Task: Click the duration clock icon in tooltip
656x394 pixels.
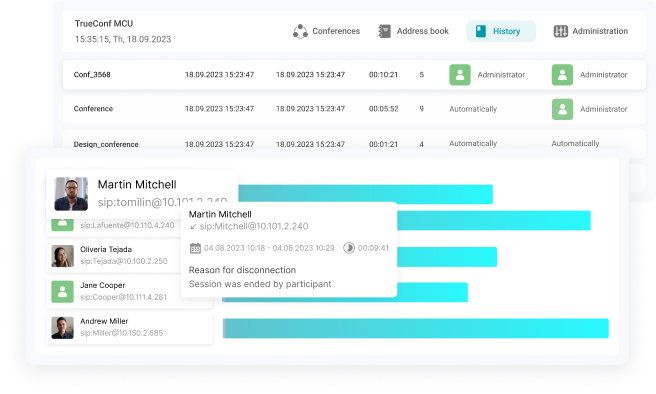Action: (x=349, y=248)
